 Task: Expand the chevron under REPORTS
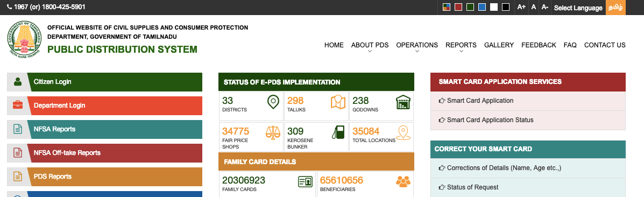(x=461, y=52)
